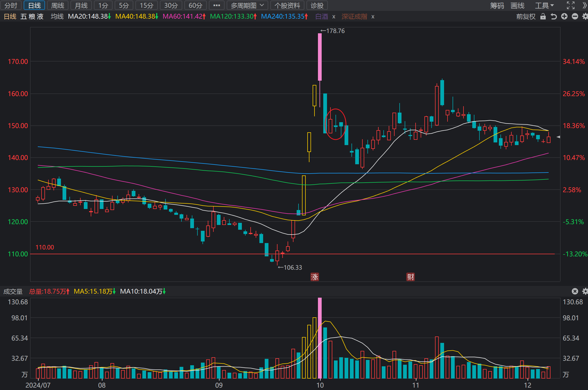Click the 涨 event marker on chart
The height and width of the screenshot is (390, 588).
pyautogui.click(x=315, y=277)
